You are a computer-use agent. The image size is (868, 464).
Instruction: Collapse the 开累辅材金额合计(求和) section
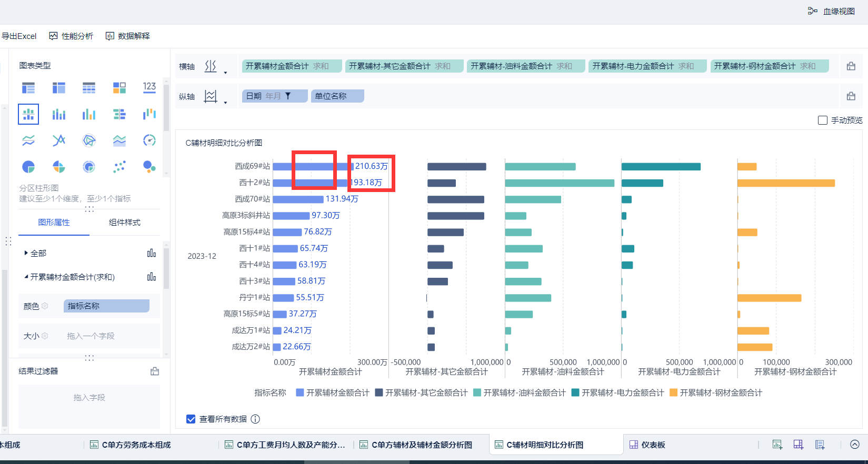(x=26, y=277)
